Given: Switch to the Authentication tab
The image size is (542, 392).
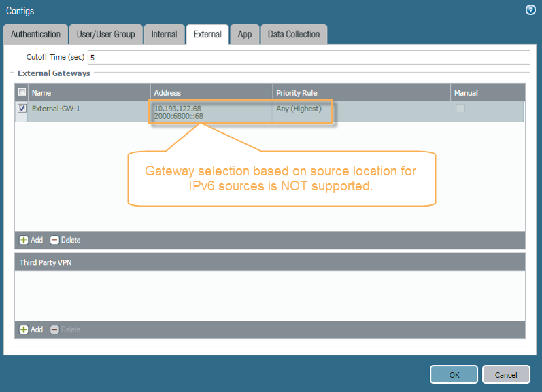Looking at the screenshot, I should click(x=35, y=34).
